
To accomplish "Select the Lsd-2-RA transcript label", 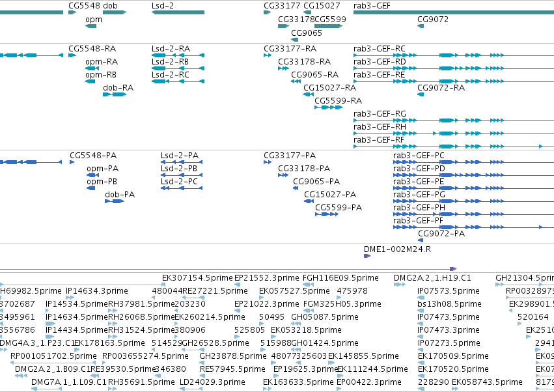I will point(171,48).
